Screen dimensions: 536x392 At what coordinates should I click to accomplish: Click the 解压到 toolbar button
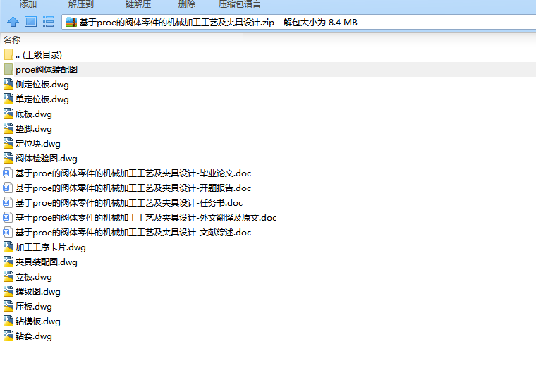click(81, 4)
